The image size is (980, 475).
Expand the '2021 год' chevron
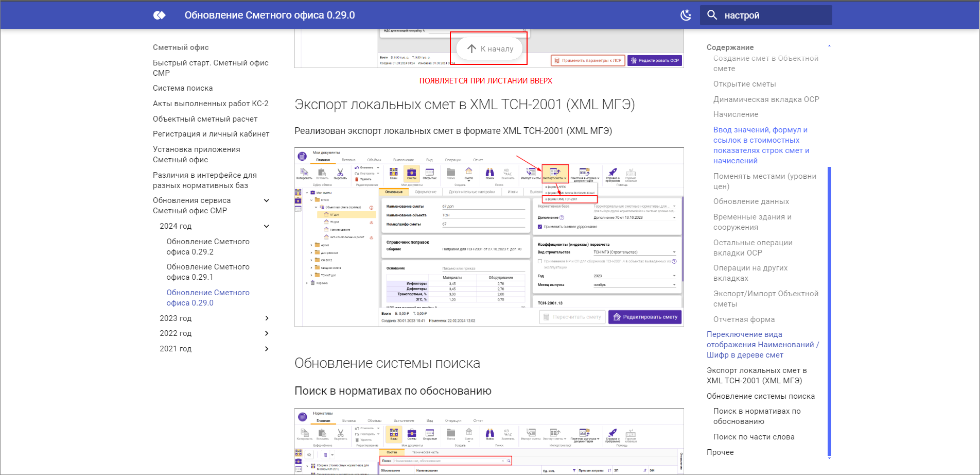[267, 349]
